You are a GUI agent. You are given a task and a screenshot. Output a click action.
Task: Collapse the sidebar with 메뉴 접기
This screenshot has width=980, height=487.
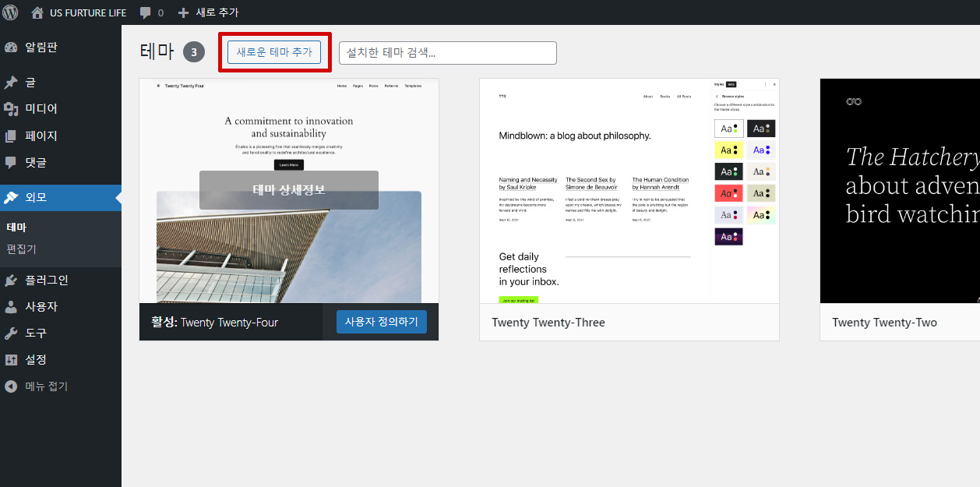pyautogui.click(x=46, y=386)
